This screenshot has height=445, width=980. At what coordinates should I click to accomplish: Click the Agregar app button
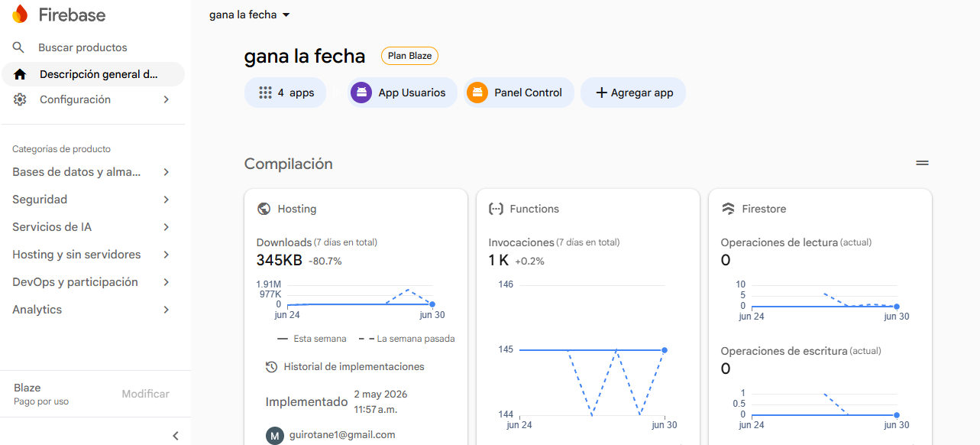click(633, 93)
